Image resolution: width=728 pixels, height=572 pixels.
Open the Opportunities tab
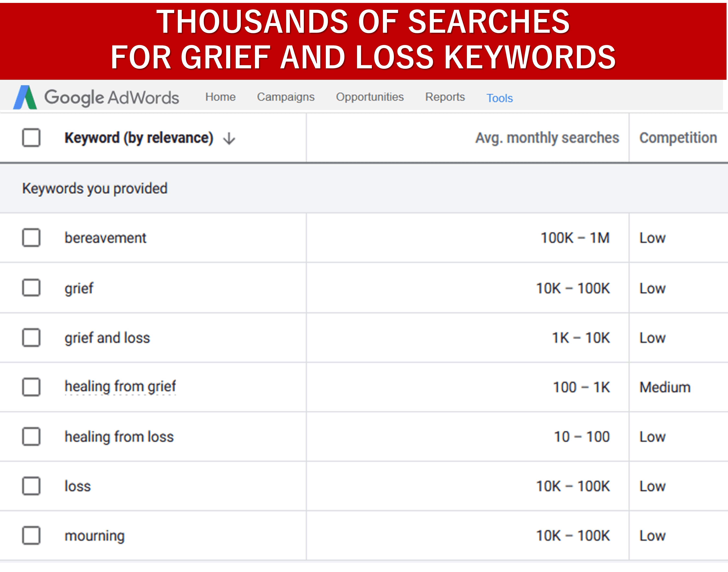click(x=370, y=97)
